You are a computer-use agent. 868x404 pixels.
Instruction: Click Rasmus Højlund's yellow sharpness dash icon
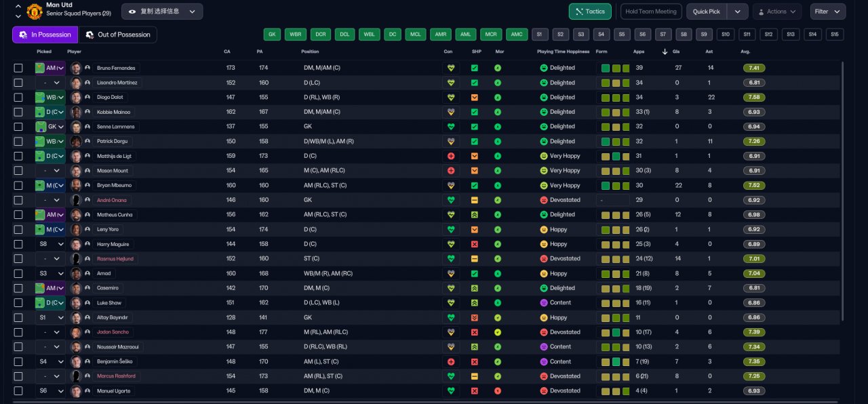tap(475, 259)
